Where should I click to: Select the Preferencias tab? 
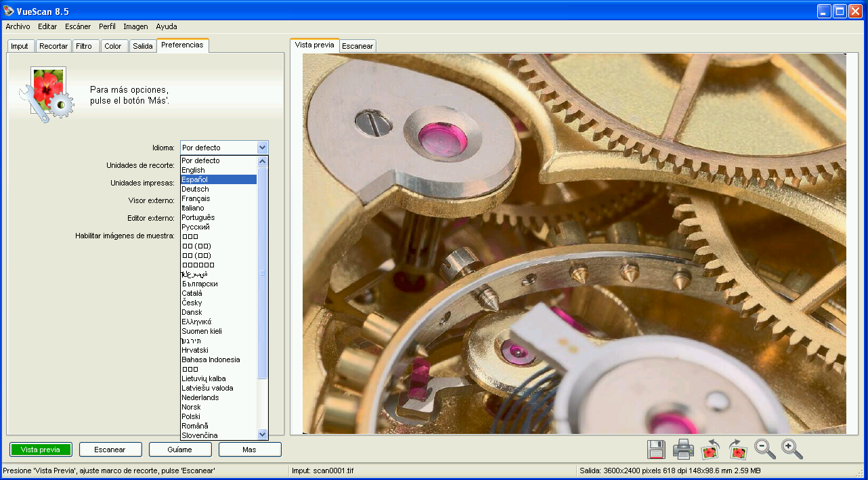pos(182,45)
